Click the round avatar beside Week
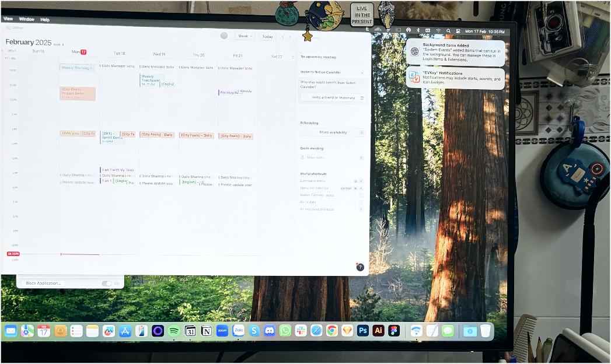The width and height of the screenshot is (611, 364). [x=224, y=36]
